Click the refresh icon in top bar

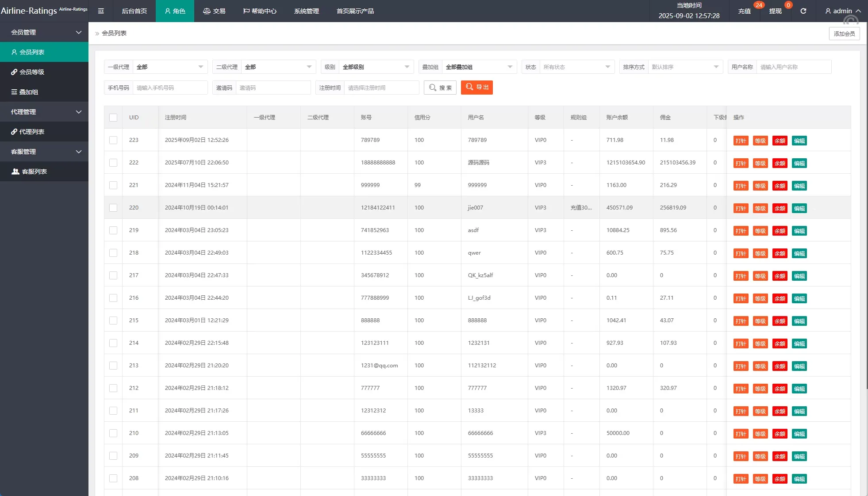click(803, 11)
